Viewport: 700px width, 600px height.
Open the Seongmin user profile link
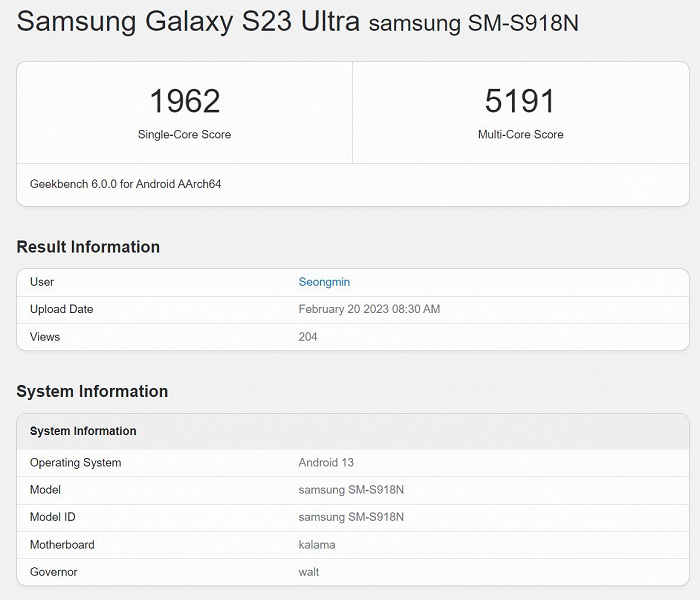[324, 282]
